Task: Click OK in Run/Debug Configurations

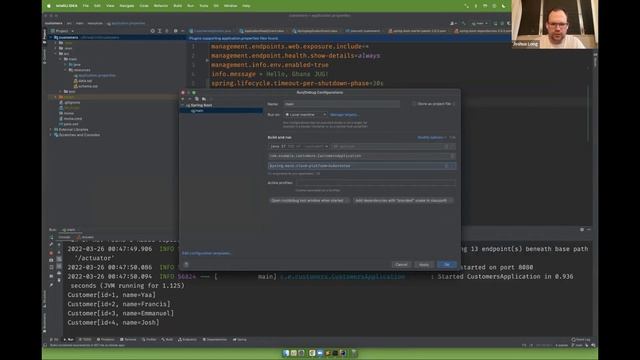Action: pos(447,264)
